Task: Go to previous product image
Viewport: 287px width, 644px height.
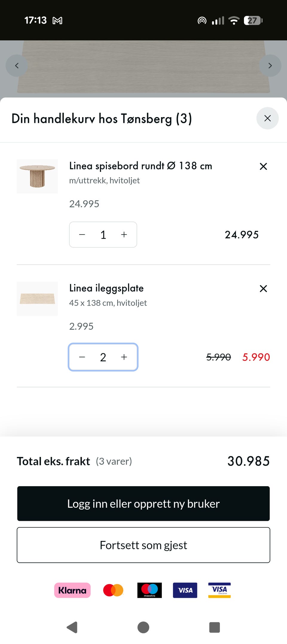Action: pos(17,66)
